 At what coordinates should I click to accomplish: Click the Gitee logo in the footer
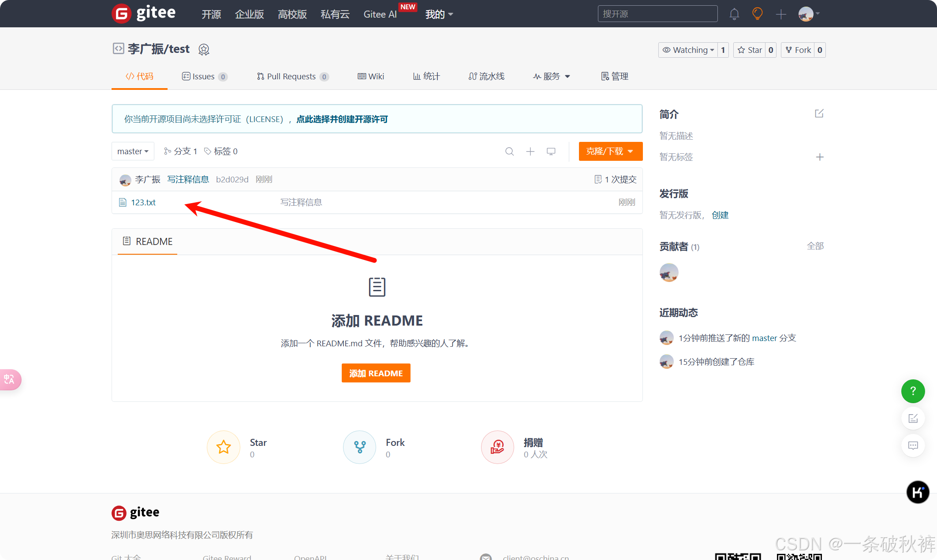click(135, 513)
